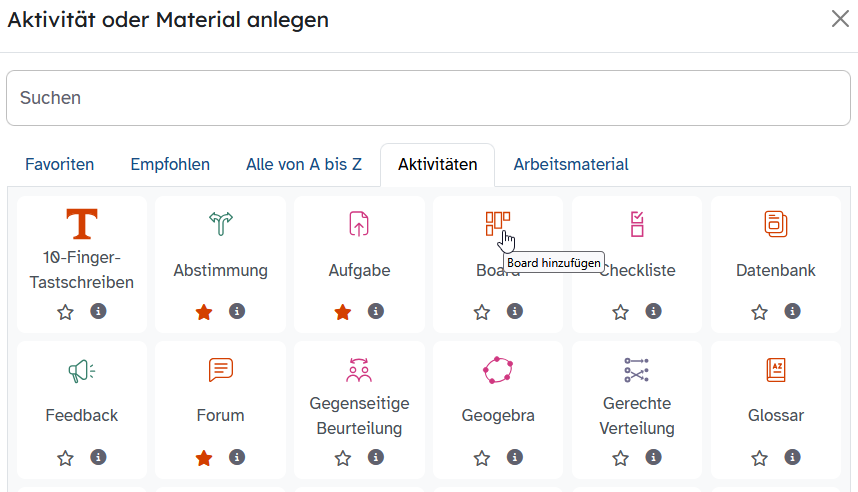This screenshot has height=492, width=858.
Task: Open info details for Geogebra
Action: [x=515, y=458]
